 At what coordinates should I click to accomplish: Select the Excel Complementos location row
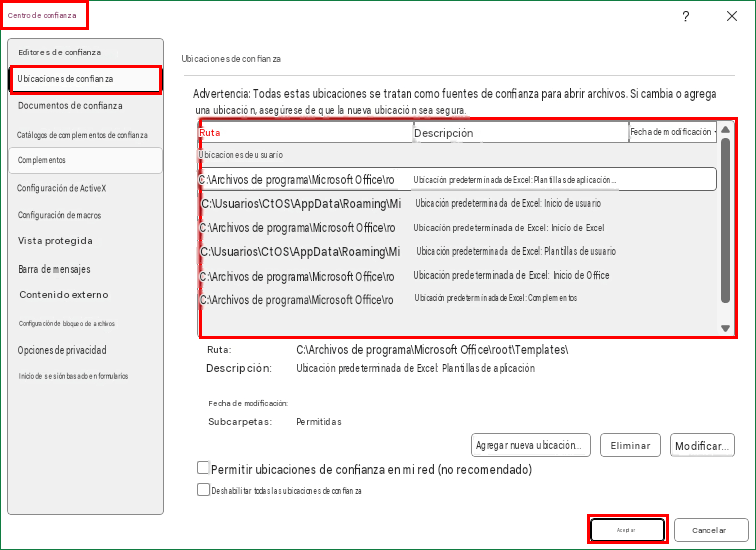457,299
